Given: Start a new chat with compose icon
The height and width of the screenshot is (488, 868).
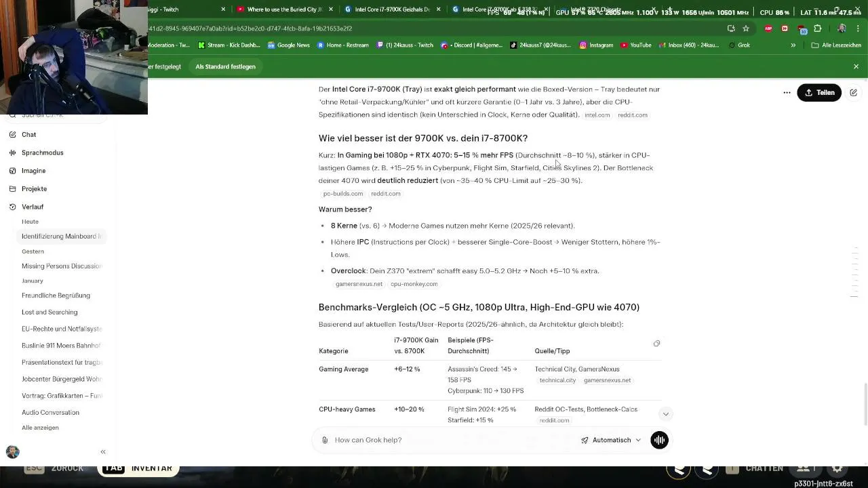Looking at the screenshot, I should (854, 93).
